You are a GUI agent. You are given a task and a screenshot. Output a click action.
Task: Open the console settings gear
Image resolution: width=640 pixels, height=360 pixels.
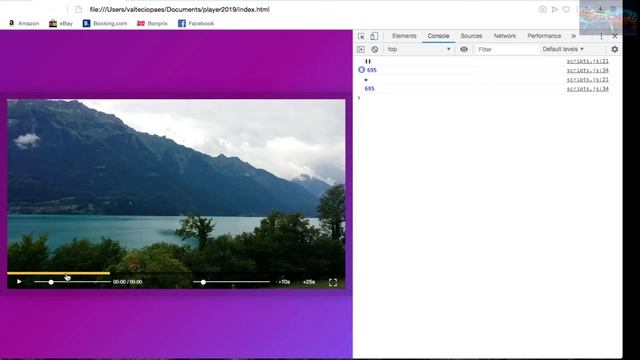click(x=615, y=49)
